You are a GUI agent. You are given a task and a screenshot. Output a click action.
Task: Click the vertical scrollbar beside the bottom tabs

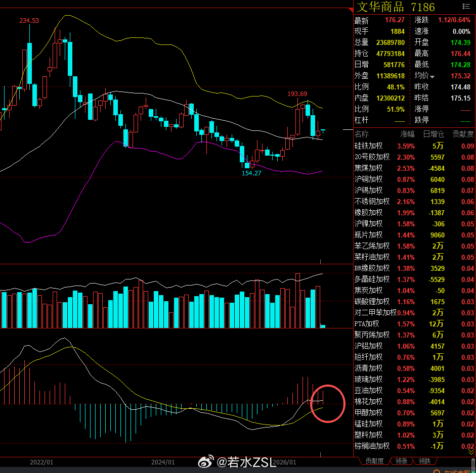tap(473, 465)
